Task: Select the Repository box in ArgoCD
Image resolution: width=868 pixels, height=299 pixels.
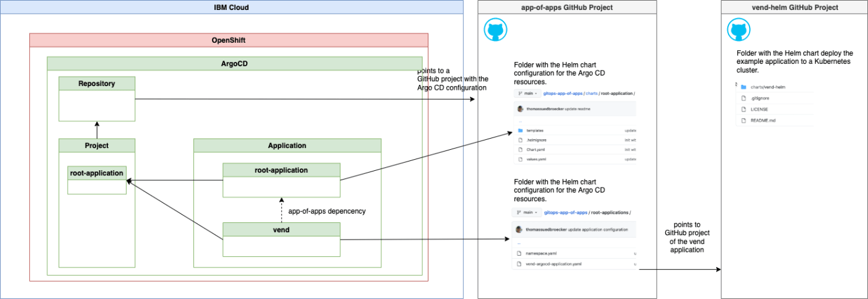Action: coord(97,98)
